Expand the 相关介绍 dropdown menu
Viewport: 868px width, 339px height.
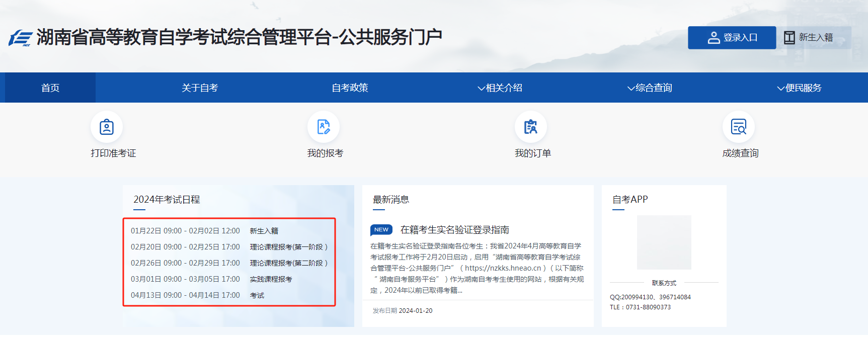pos(500,88)
